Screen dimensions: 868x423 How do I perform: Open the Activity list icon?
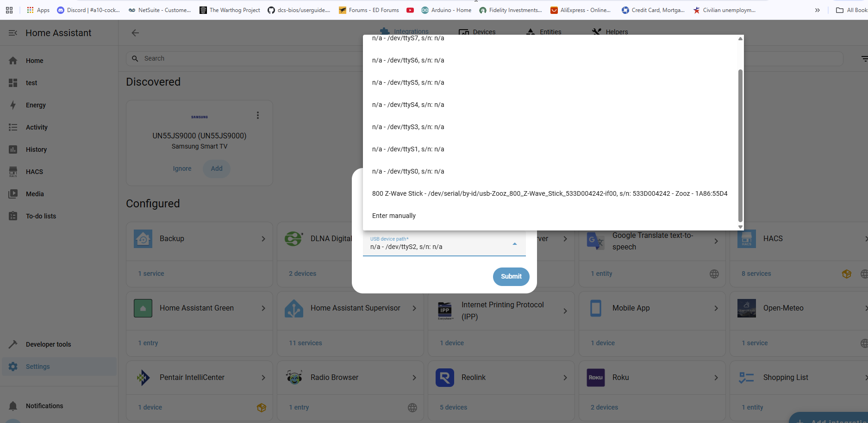(x=13, y=127)
